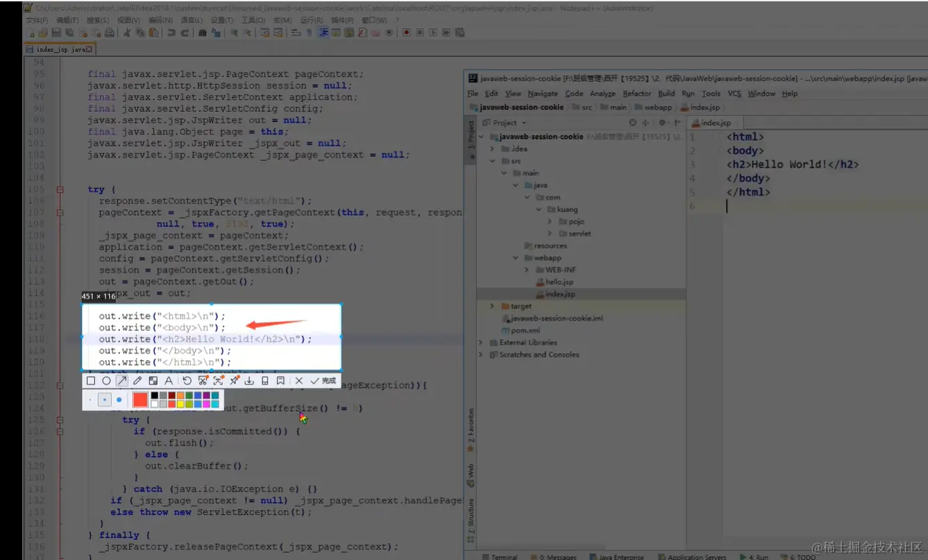Screen dimensions: 928x560
Task: Click the Notepad++ cut scissors icon
Action: [127, 33]
